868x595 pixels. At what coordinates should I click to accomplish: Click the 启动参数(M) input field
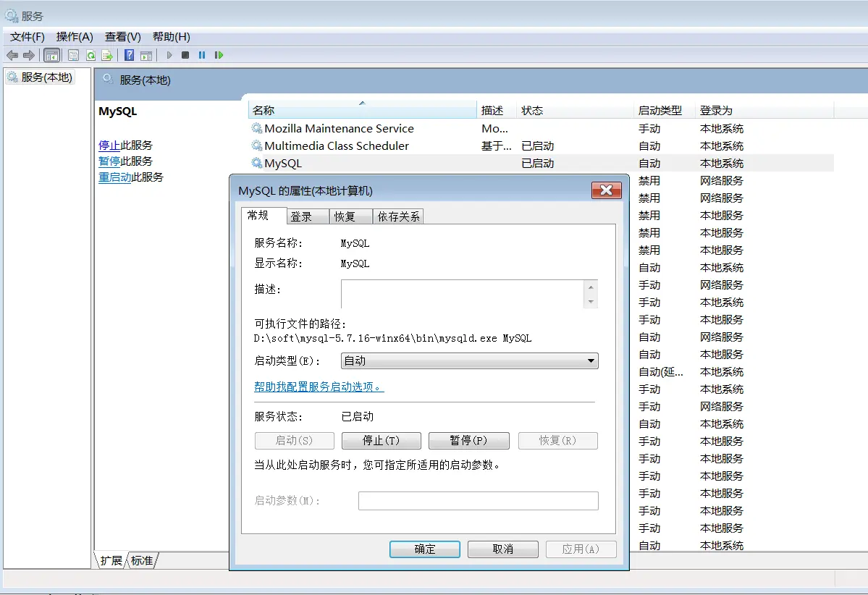point(479,501)
